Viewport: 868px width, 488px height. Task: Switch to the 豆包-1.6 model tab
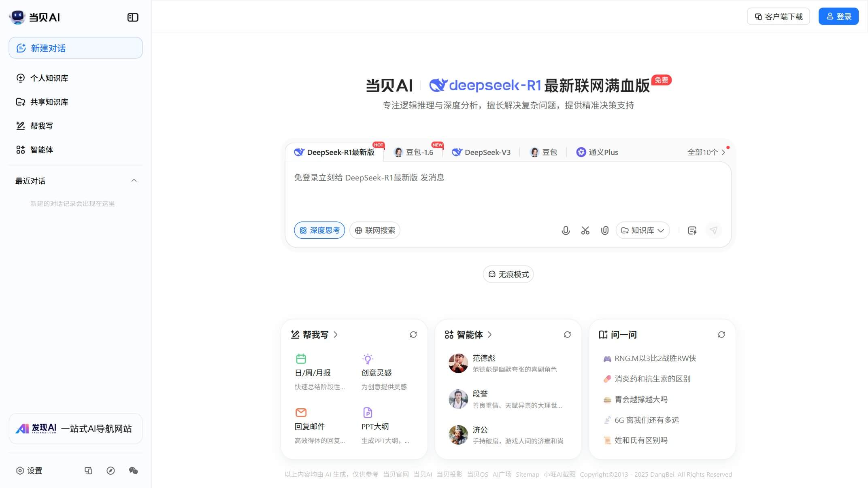tap(415, 152)
